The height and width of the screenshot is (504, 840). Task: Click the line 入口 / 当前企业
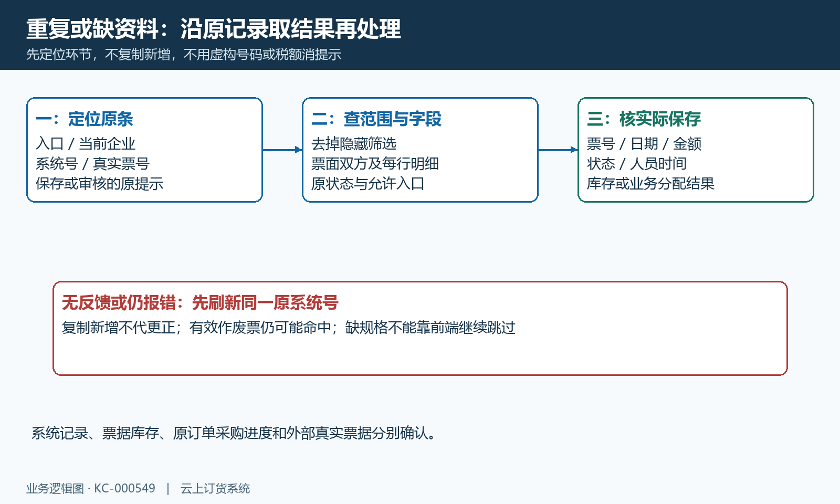86,144
